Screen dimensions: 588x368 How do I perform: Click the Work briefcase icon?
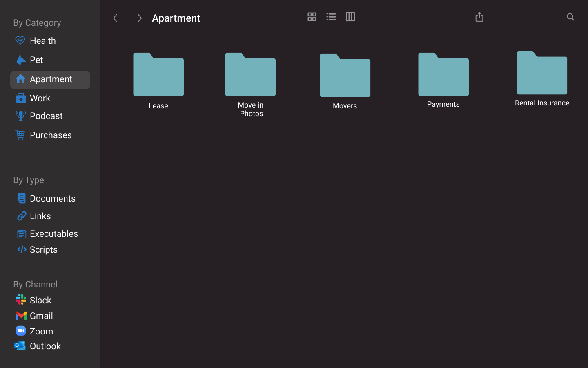coord(20,98)
